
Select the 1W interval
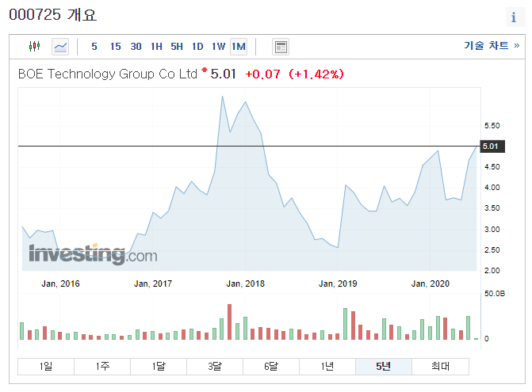[218, 47]
